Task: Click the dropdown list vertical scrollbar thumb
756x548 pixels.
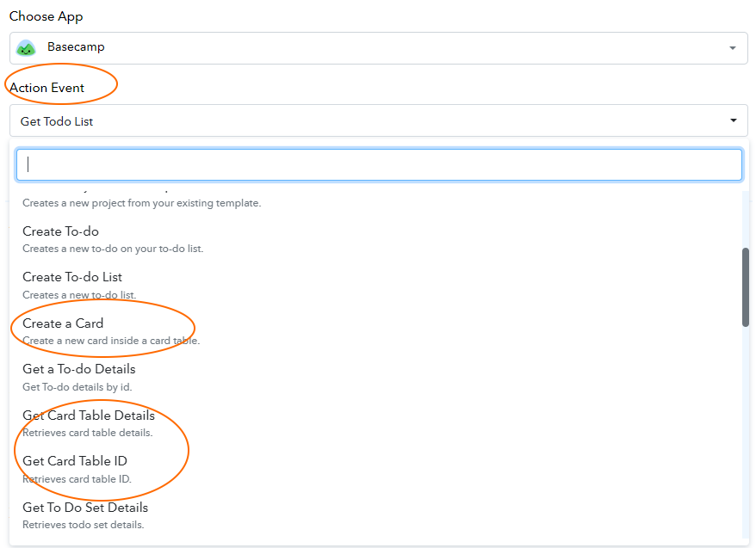Action: click(746, 287)
